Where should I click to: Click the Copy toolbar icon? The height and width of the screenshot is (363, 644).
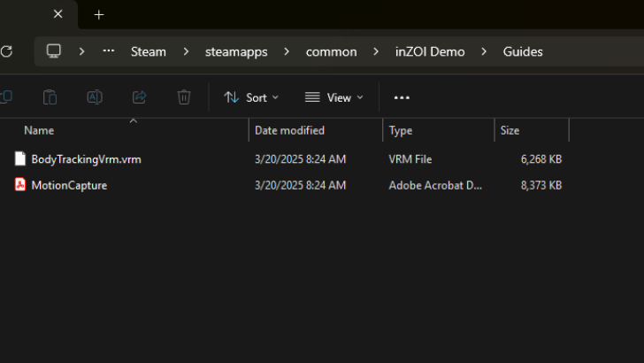(x=6, y=97)
